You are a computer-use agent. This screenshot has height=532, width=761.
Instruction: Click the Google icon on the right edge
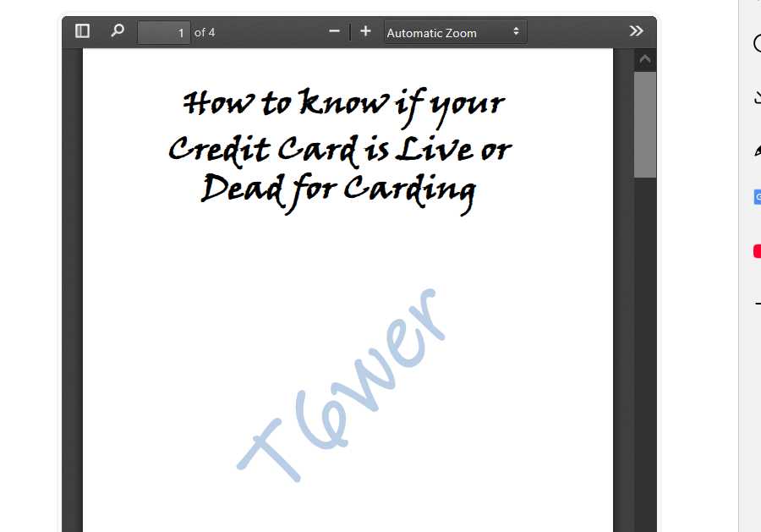pos(757,196)
